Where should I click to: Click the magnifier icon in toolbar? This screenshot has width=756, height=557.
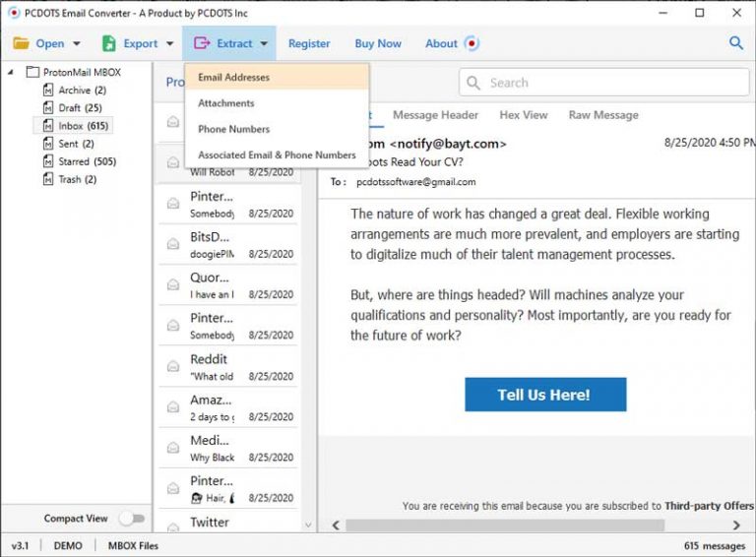coord(735,43)
